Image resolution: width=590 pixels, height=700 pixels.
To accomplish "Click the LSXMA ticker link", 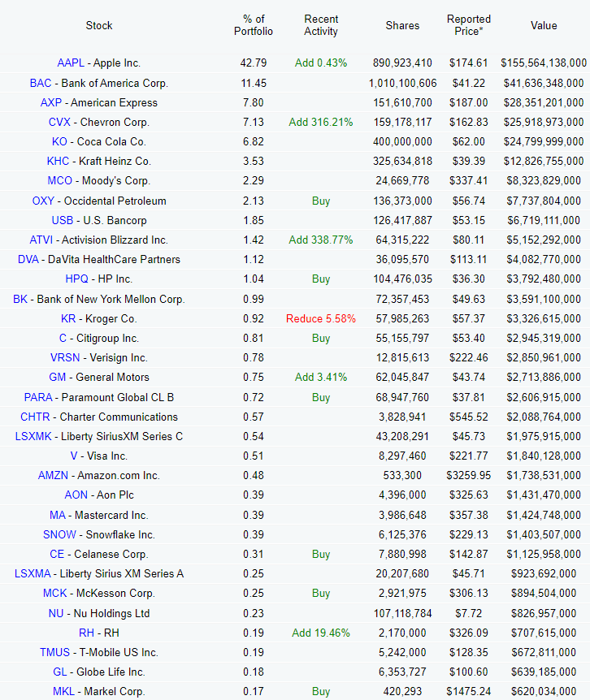I will pyautogui.click(x=33, y=573).
